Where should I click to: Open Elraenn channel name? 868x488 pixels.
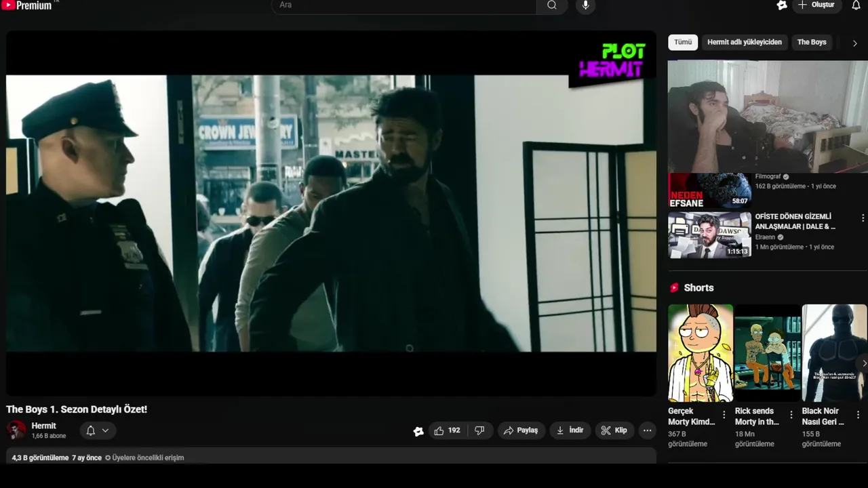click(x=765, y=237)
